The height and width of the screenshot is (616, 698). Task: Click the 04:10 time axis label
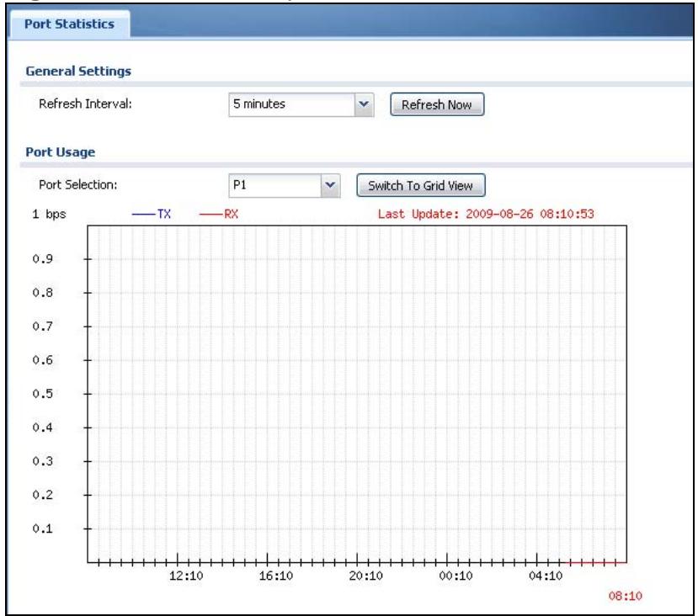pos(546,576)
